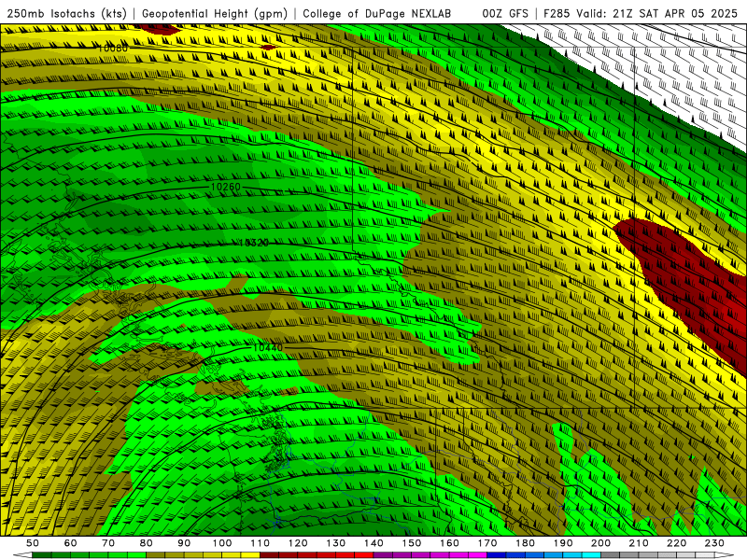Click the 230 value on the color scale
This screenshot has height=560, width=747.
coord(714,543)
